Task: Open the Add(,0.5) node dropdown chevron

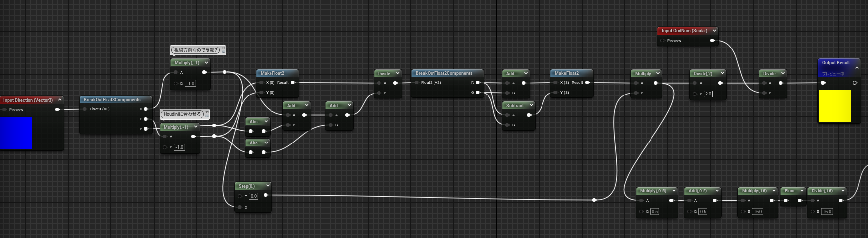Action: [x=717, y=190]
